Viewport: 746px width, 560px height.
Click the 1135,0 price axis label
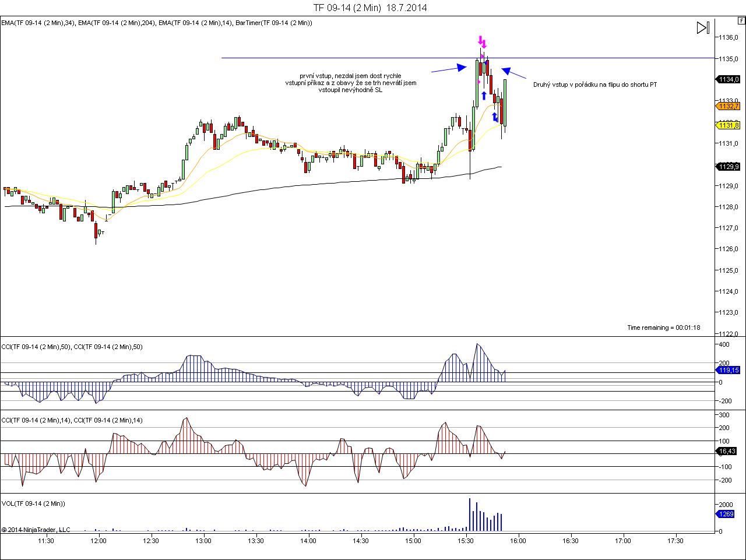coord(729,59)
